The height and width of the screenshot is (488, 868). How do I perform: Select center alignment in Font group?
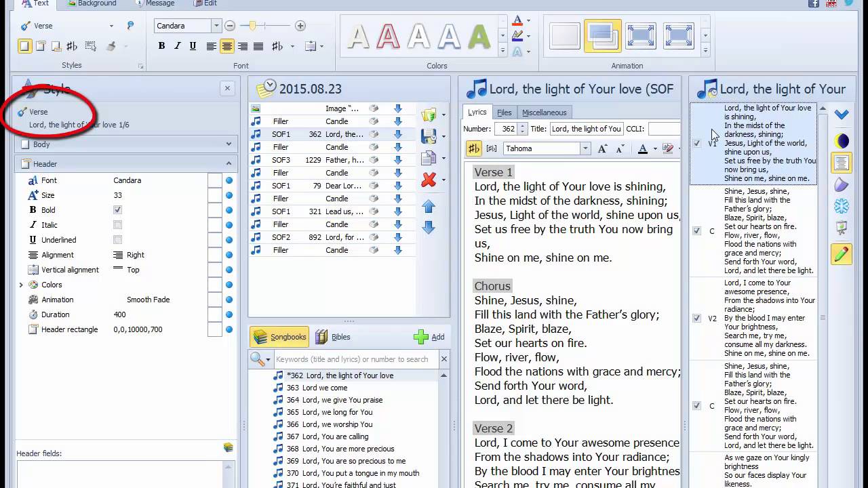pos(227,46)
